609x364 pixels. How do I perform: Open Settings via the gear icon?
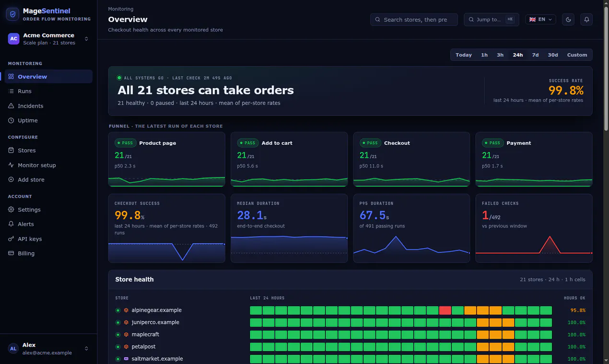click(x=11, y=210)
